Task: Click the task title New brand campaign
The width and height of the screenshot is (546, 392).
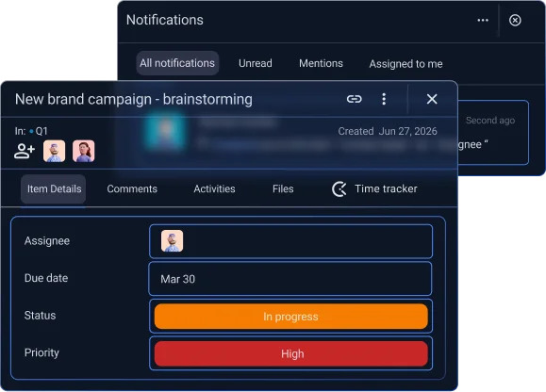Action: pyautogui.click(x=134, y=99)
